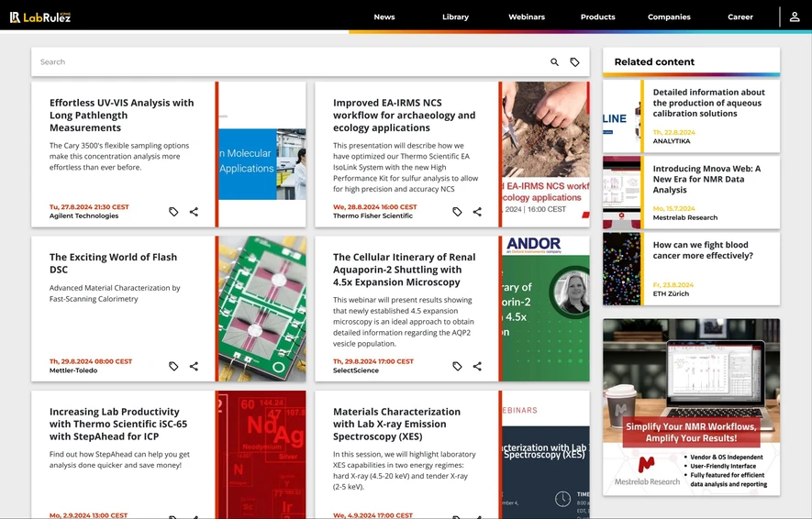Click SelectScience company name
The height and width of the screenshot is (519, 812).
356,370
